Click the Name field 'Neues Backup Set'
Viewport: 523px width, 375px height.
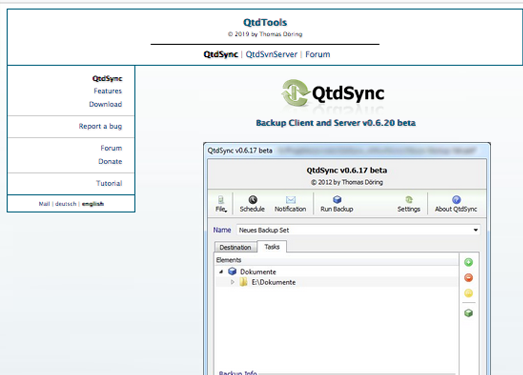[x=358, y=230]
